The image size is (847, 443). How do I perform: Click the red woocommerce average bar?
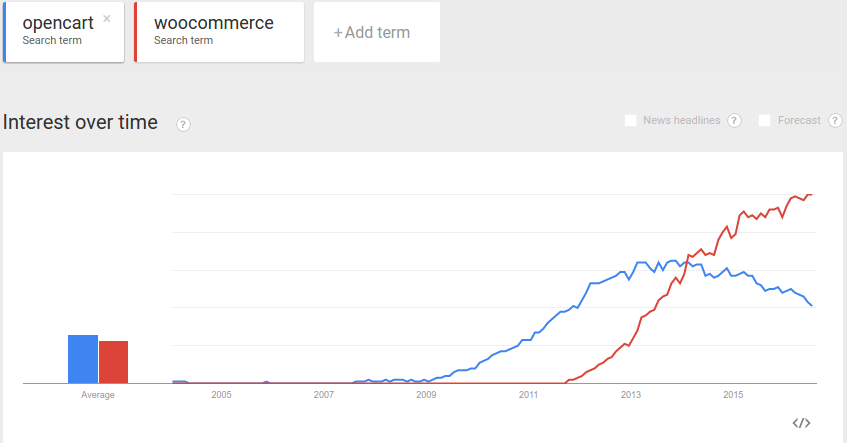pyautogui.click(x=113, y=362)
